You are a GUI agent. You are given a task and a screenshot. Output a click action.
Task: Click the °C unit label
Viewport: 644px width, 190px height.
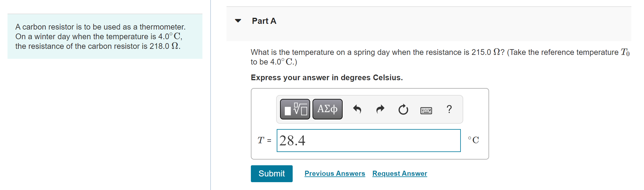pyautogui.click(x=473, y=140)
